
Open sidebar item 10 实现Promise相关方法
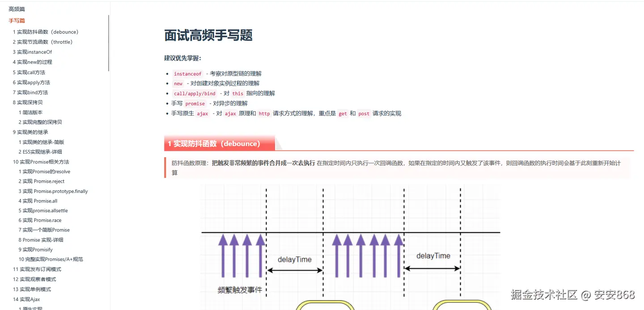point(41,162)
